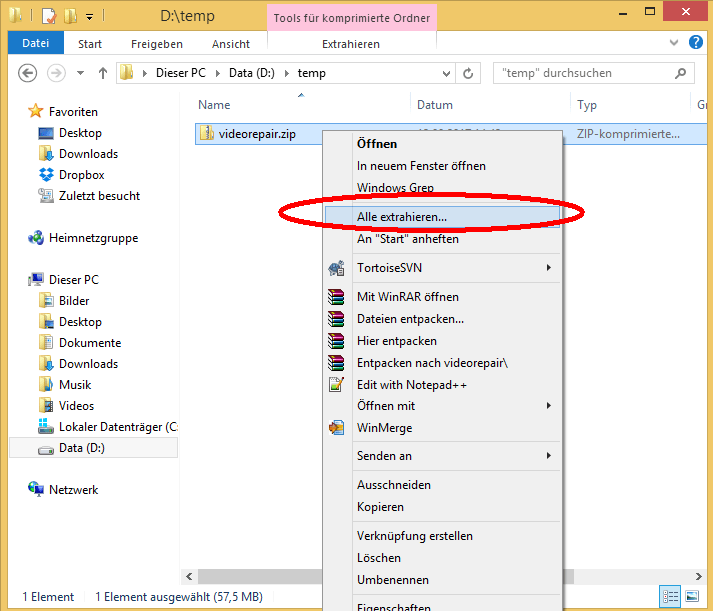Select Dieser PC in address breadcrumb
This screenshot has width=713, height=611.
pos(181,73)
